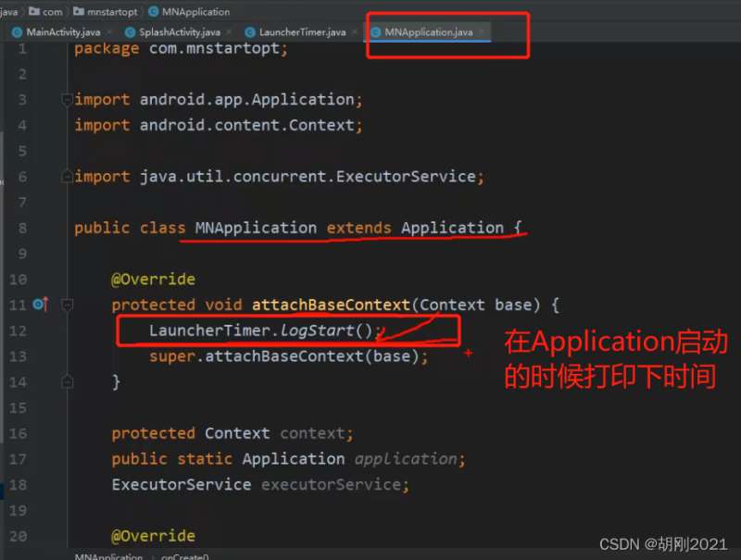Click the mnstartopt folder icon in breadcrumb

click(x=79, y=11)
